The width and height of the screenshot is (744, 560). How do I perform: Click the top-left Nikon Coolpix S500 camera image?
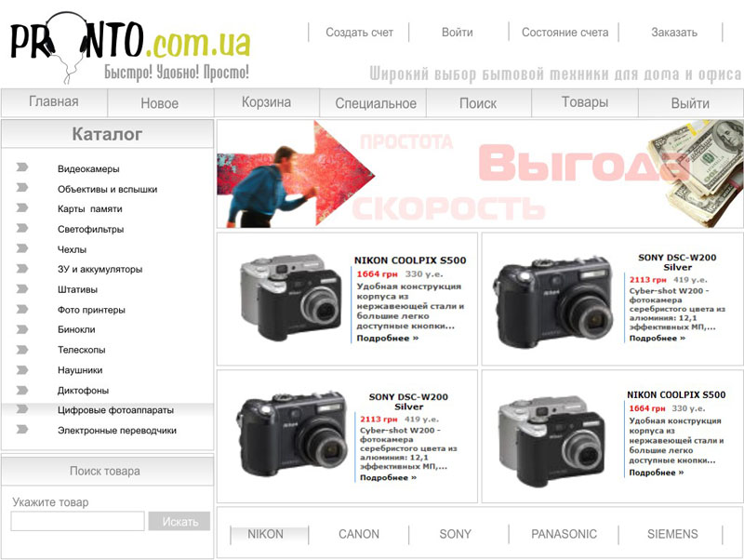tap(290, 298)
